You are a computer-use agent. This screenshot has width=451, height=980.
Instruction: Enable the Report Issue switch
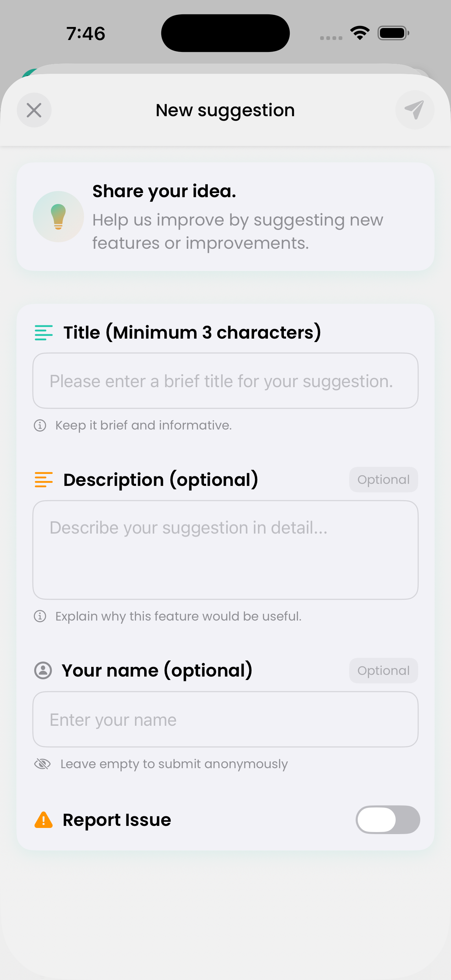pos(387,819)
